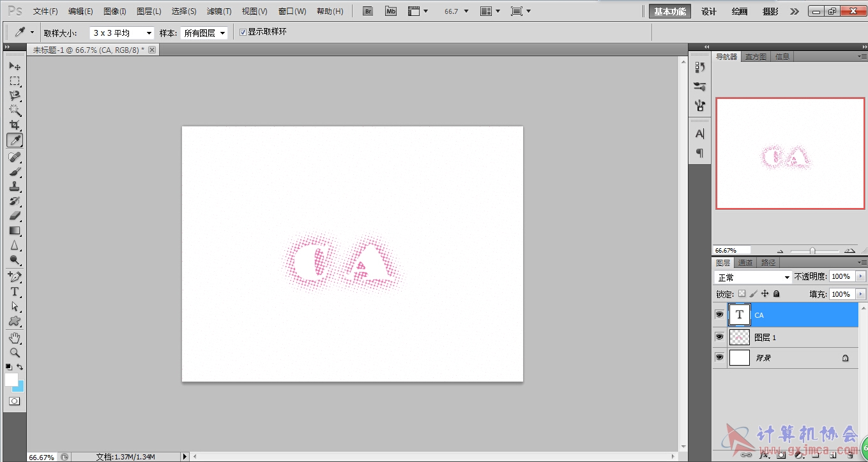Viewport: 868px width, 462px height.
Task: Click the navigator zoom slider
Action: coord(812,251)
